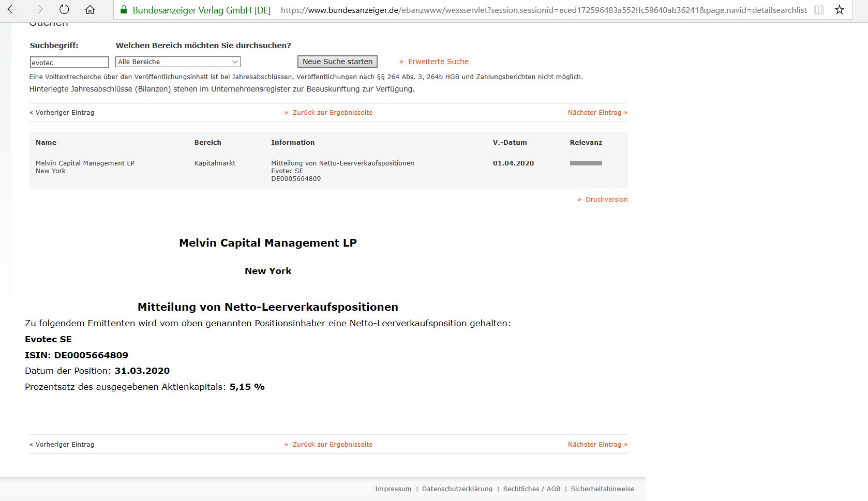Click the browser forward arrow
The height and width of the screenshot is (501, 868).
38,9
